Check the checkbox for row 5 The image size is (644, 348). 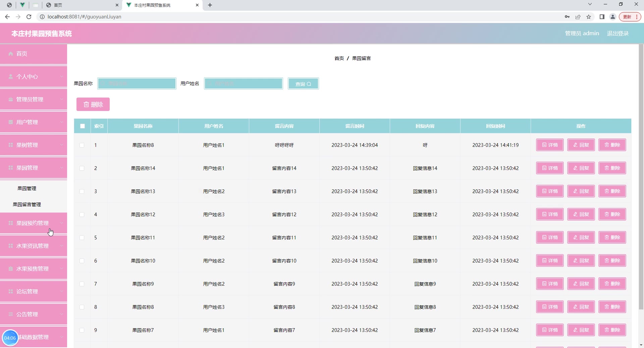point(82,238)
